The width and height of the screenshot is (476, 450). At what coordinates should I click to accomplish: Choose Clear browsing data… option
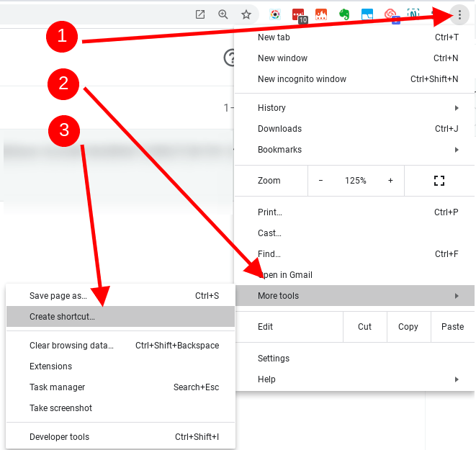click(x=120, y=346)
